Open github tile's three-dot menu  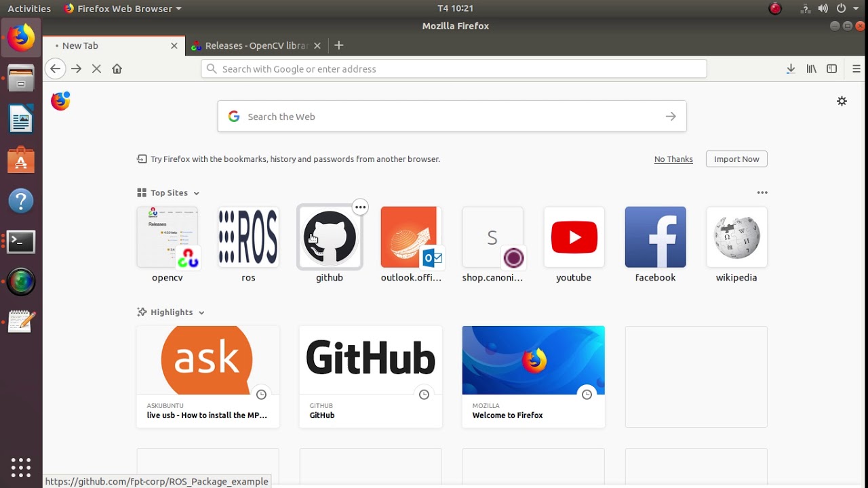coord(360,207)
